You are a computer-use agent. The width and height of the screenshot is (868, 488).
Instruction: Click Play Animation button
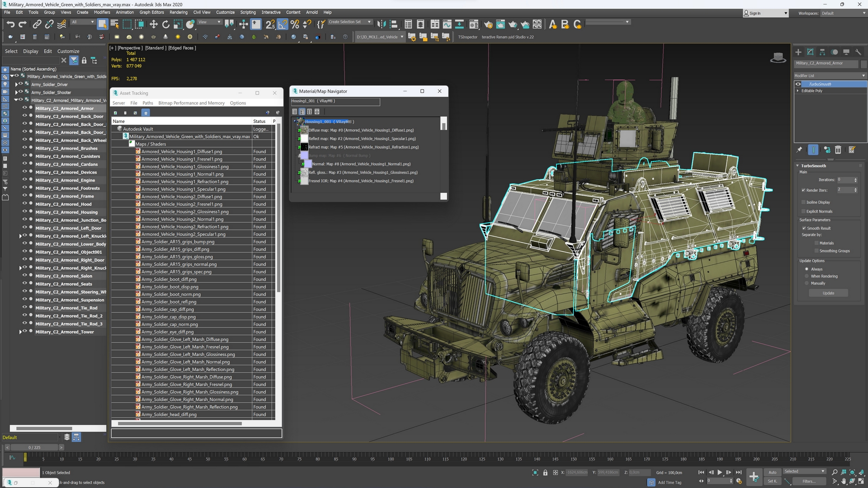(x=720, y=472)
